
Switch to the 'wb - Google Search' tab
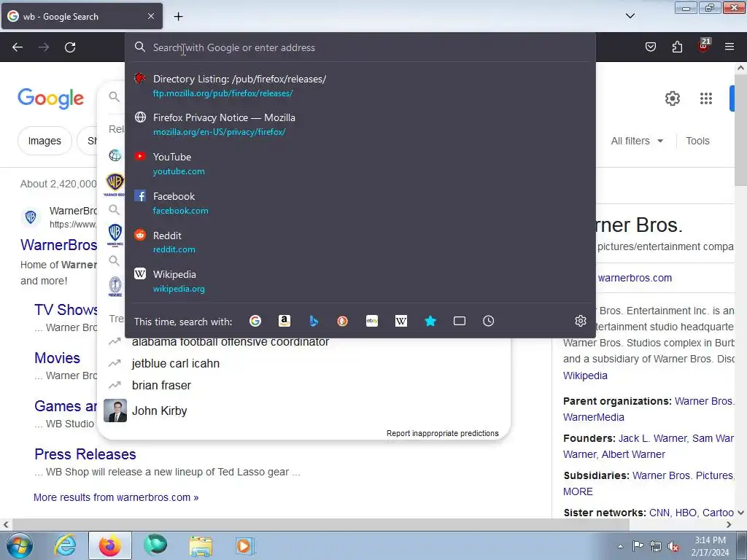point(82,16)
